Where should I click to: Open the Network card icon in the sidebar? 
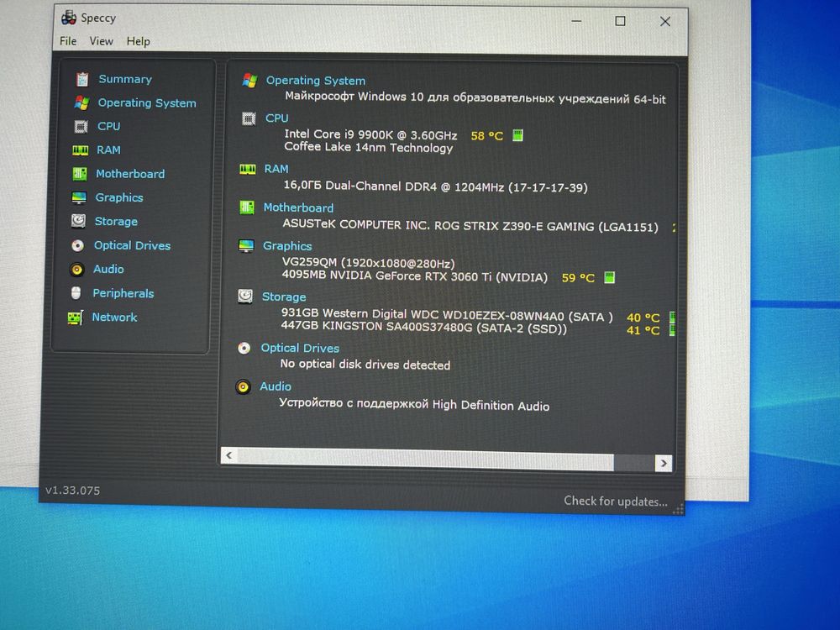[75, 318]
